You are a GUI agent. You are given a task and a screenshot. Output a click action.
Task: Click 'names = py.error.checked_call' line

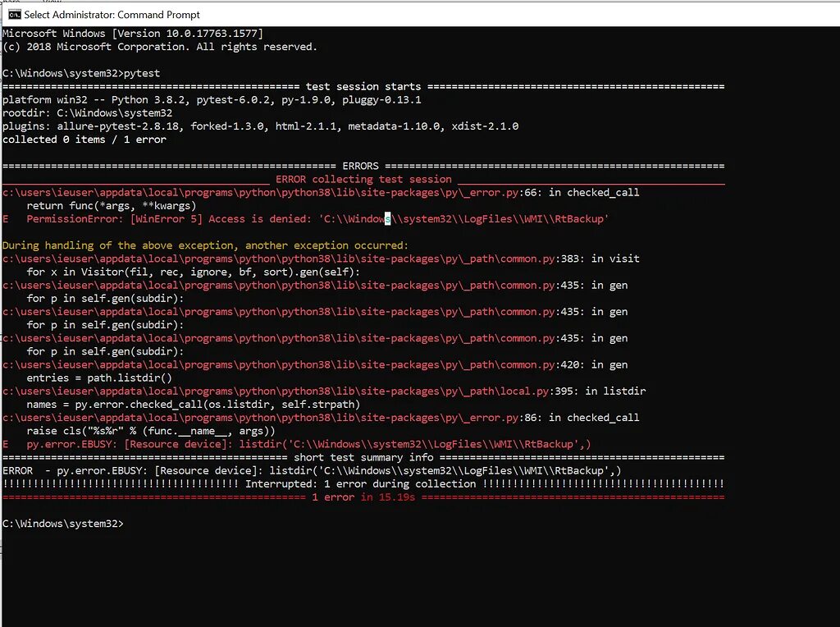(x=194, y=405)
